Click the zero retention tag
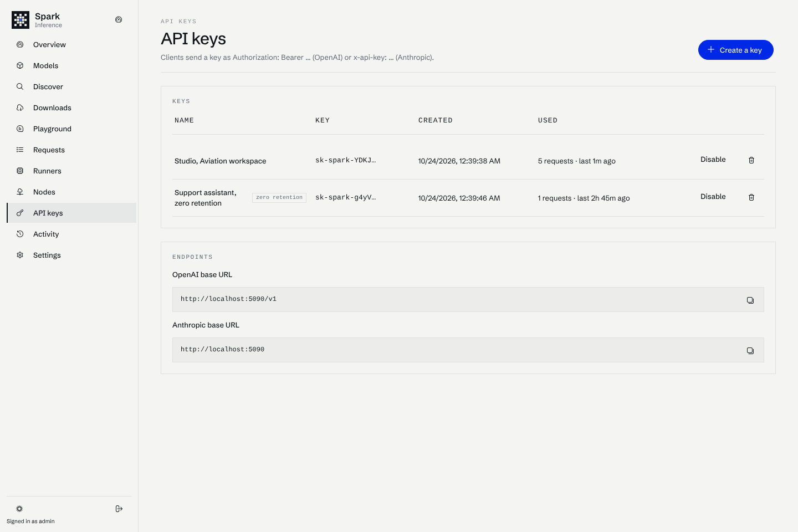This screenshot has height=532, width=798. pyautogui.click(x=279, y=197)
